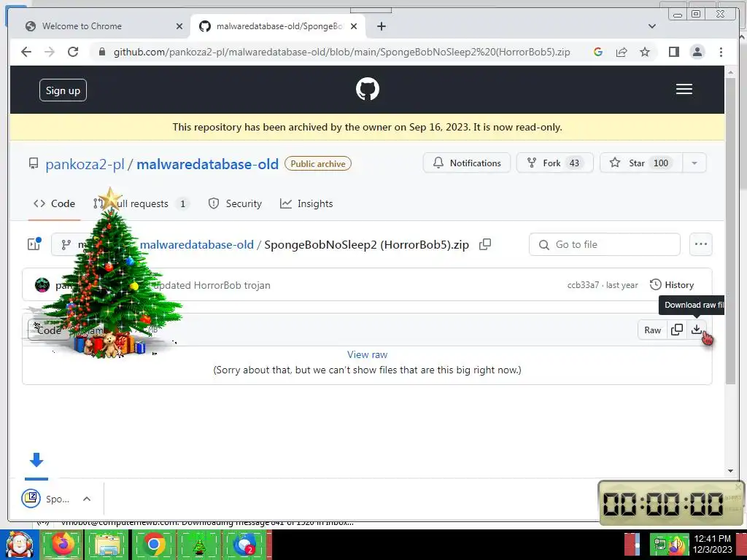Click the taskbar clock showing 12:41 PM
Viewport: 747px width, 560px height.
pos(713,544)
